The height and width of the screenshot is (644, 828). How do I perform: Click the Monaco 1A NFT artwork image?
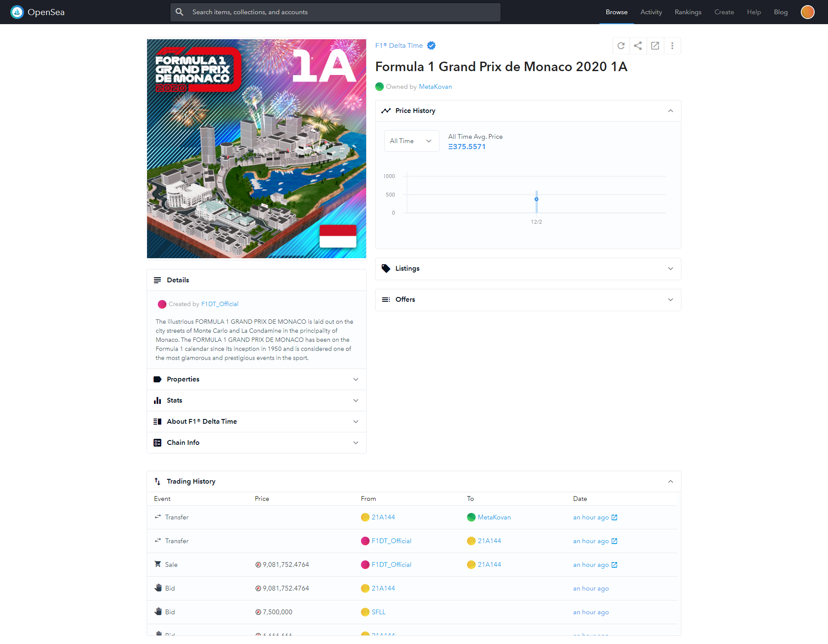tap(257, 149)
